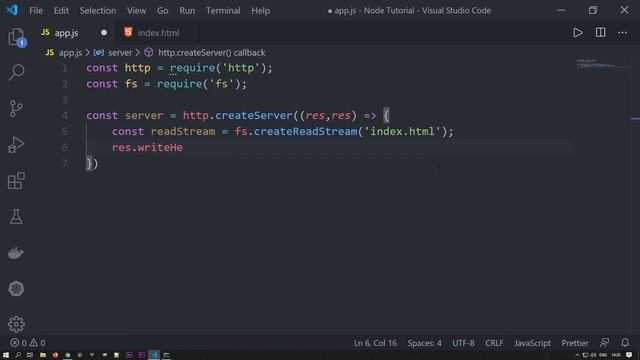Viewport: 640px width, 360px height.
Task: Click the Run Code play button
Action: (578, 33)
